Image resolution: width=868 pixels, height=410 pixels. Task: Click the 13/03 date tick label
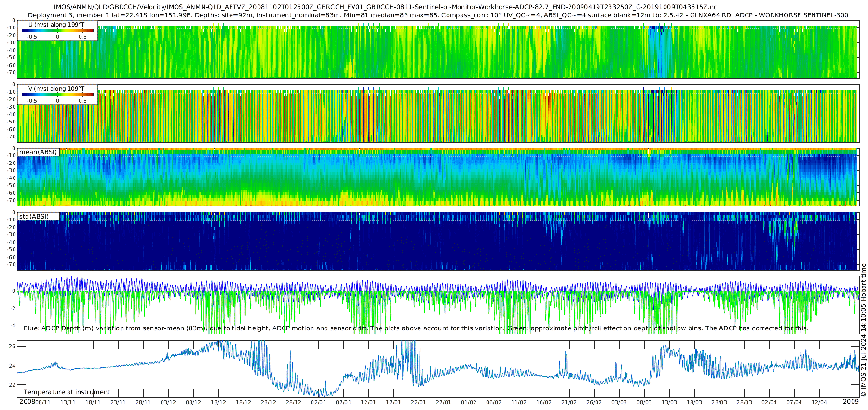[x=669, y=402]
